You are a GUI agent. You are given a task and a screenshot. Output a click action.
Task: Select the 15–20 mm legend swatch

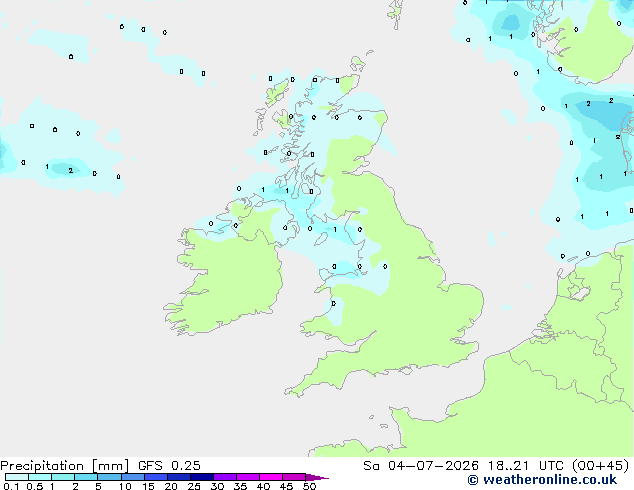156,477
